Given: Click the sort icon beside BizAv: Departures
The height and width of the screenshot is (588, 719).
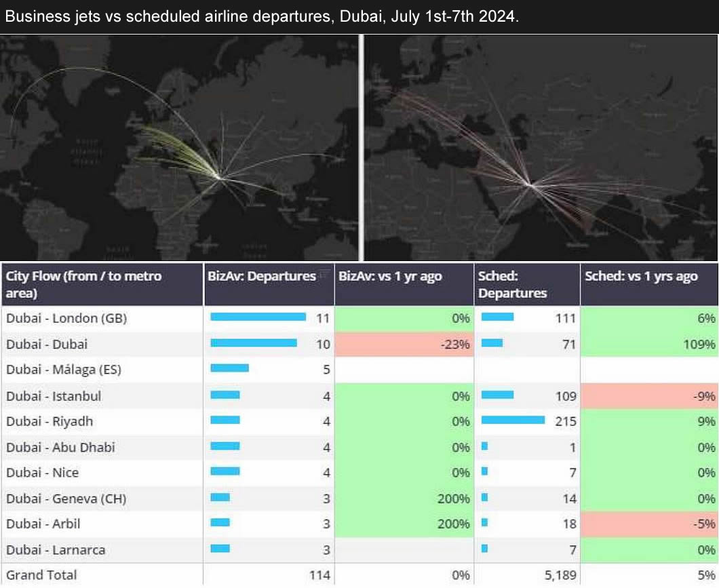Looking at the screenshot, I should 324,274.
